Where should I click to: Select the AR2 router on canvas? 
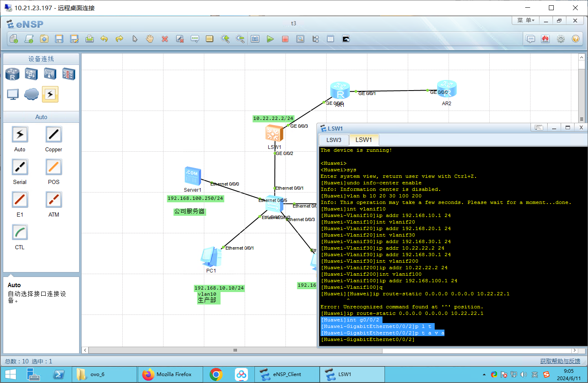point(447,89)
